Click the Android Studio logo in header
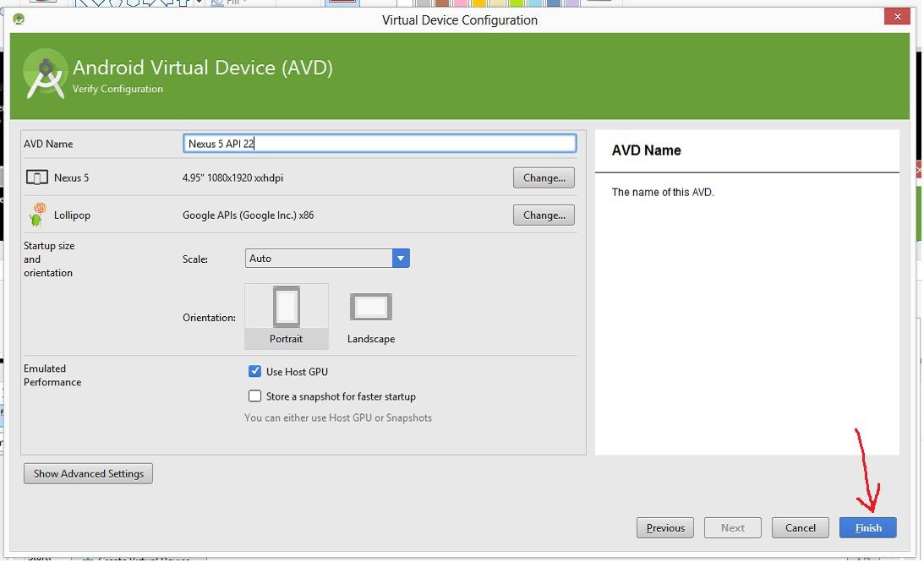924x562 pixels. (x=45, y=75)
